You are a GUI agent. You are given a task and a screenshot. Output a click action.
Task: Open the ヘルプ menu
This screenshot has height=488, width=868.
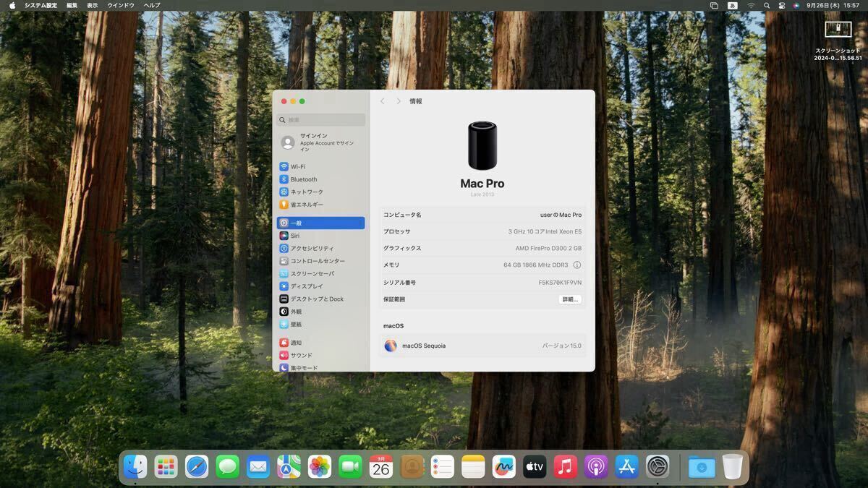[152, 5]
